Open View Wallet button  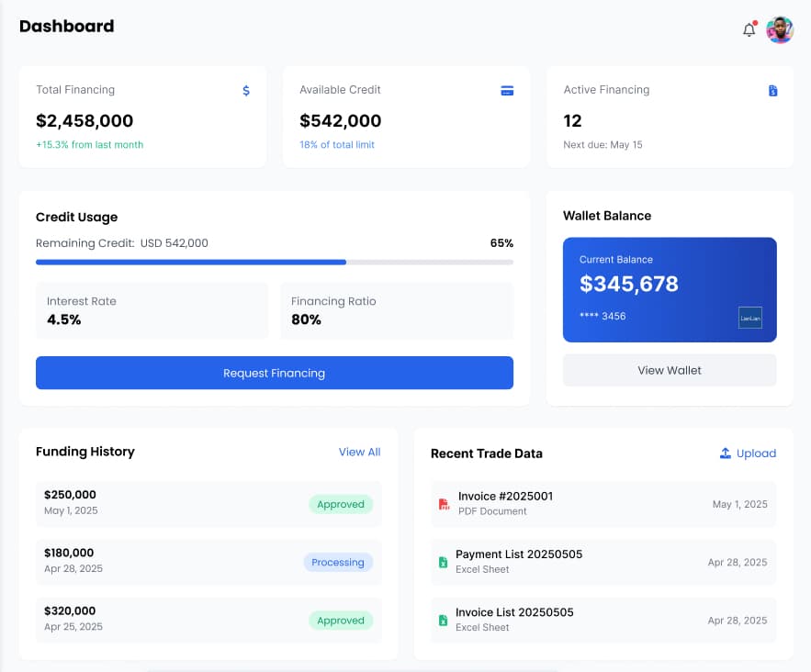pos(670,370)
